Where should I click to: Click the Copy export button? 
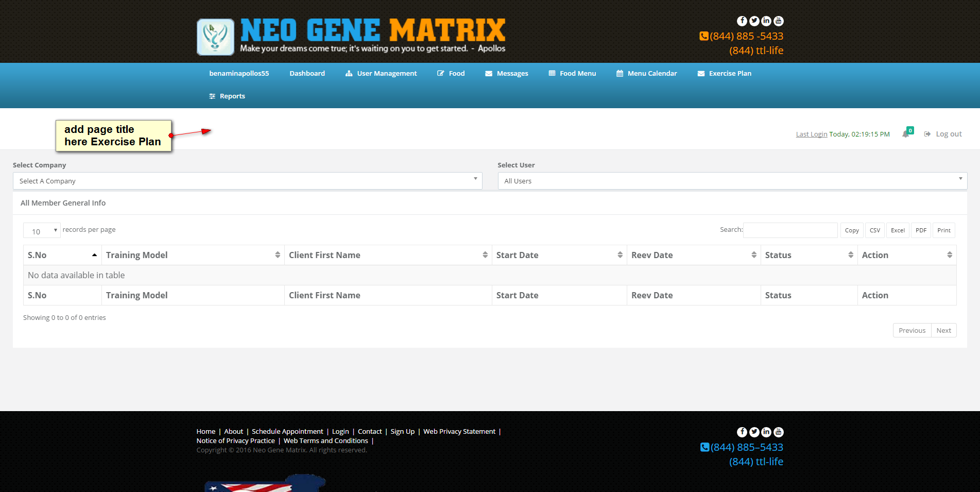click(x=852, y=230)
